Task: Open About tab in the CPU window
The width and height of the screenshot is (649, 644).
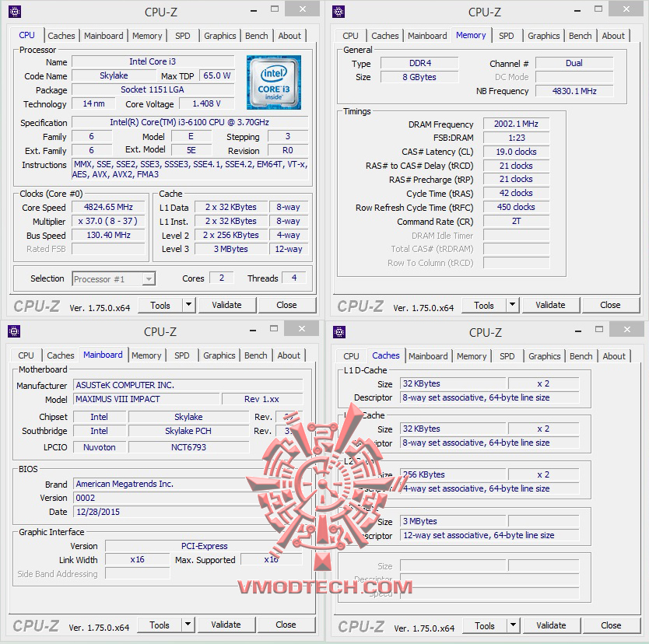Action: (x=289, y=36)
